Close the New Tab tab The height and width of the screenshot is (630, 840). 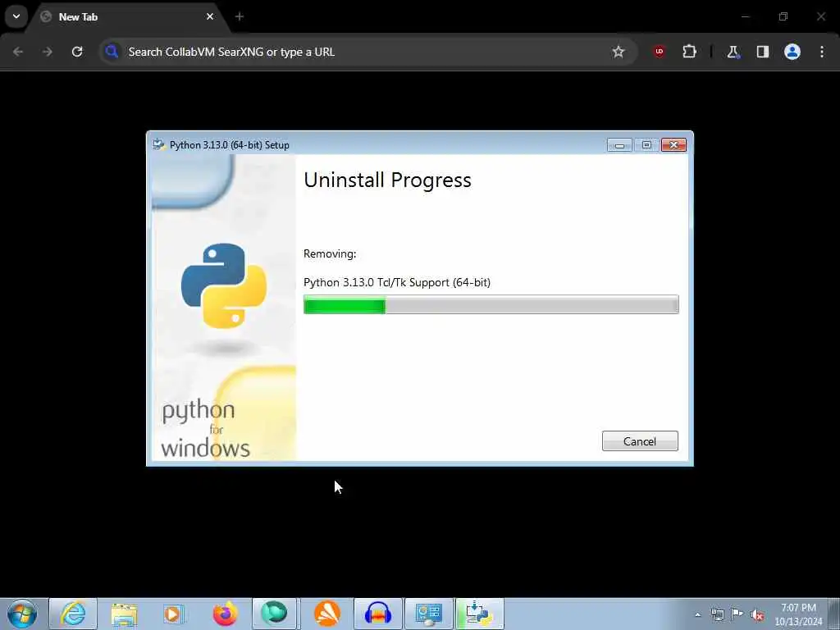[210, 16]
